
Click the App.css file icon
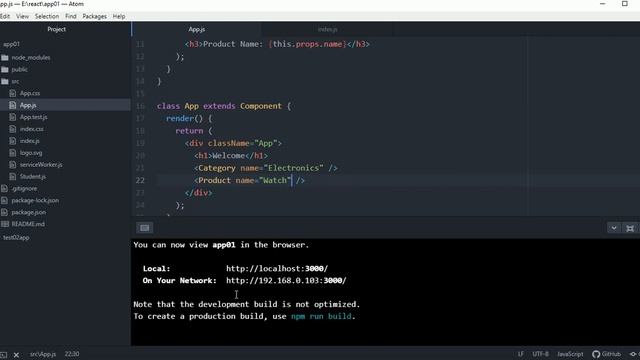click(x=13, y=93)
